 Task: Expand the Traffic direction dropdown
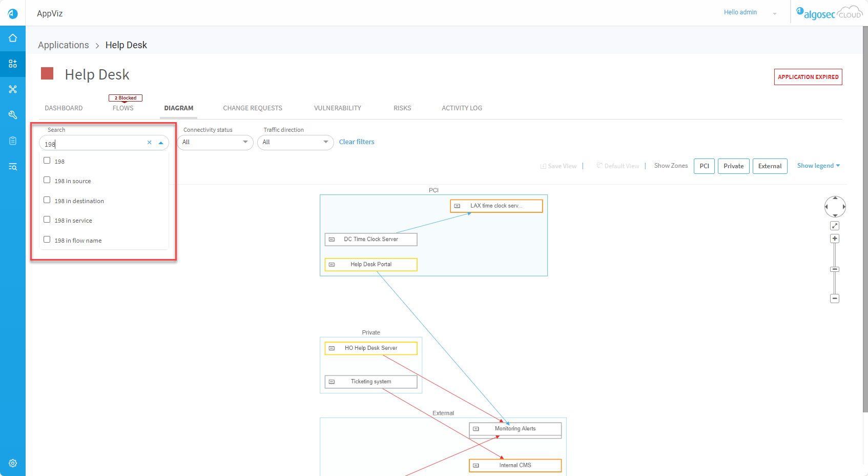click(295, 142)
